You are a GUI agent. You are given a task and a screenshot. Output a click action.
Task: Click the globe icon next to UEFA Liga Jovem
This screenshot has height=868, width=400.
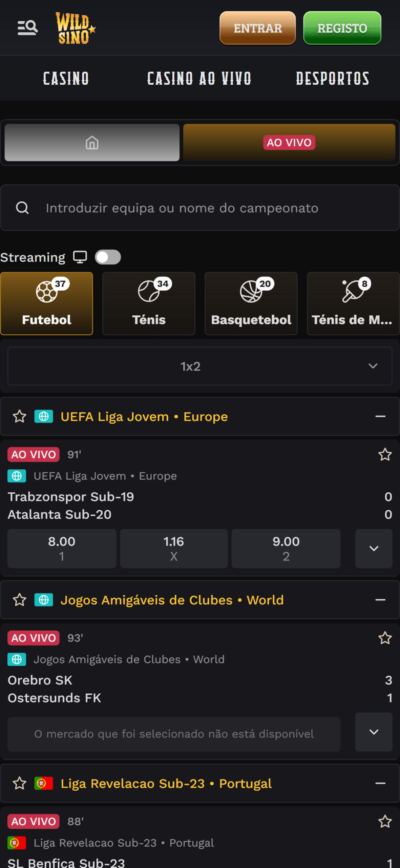click(43, 416)
